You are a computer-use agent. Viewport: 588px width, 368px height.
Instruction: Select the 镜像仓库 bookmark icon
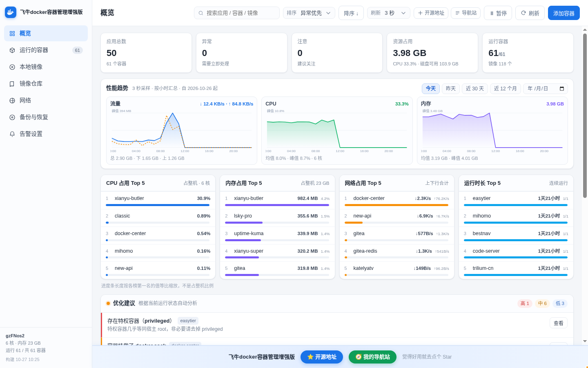tap(12, 84)
